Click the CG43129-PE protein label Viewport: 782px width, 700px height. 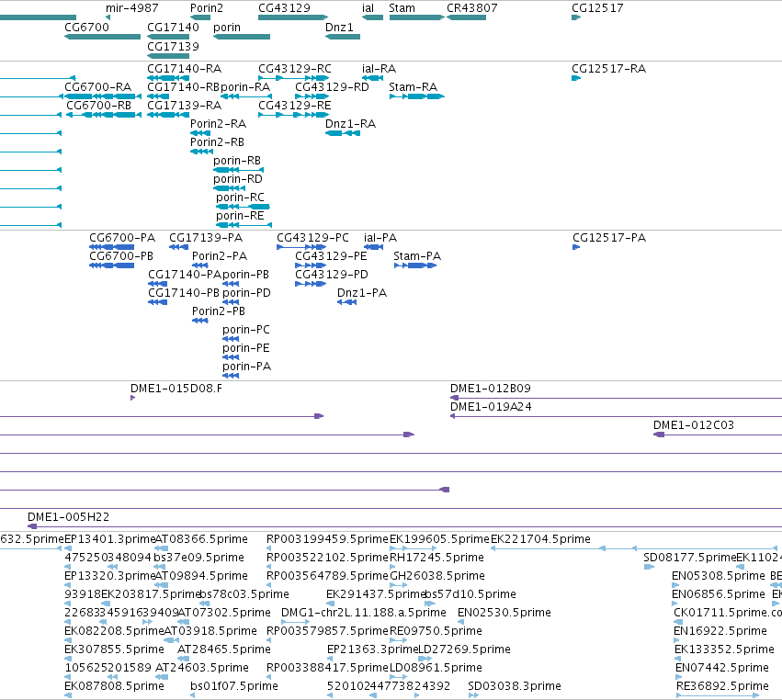(331, 256)
